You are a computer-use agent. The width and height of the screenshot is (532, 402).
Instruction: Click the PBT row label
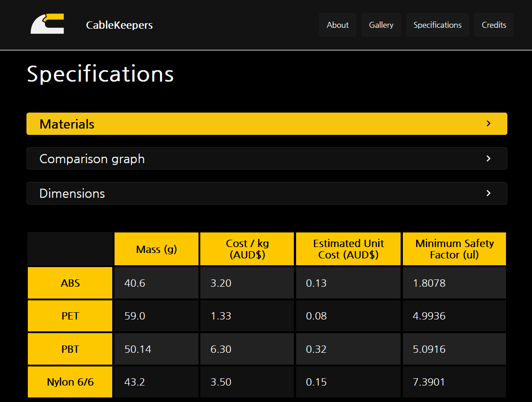coord(70,349)
